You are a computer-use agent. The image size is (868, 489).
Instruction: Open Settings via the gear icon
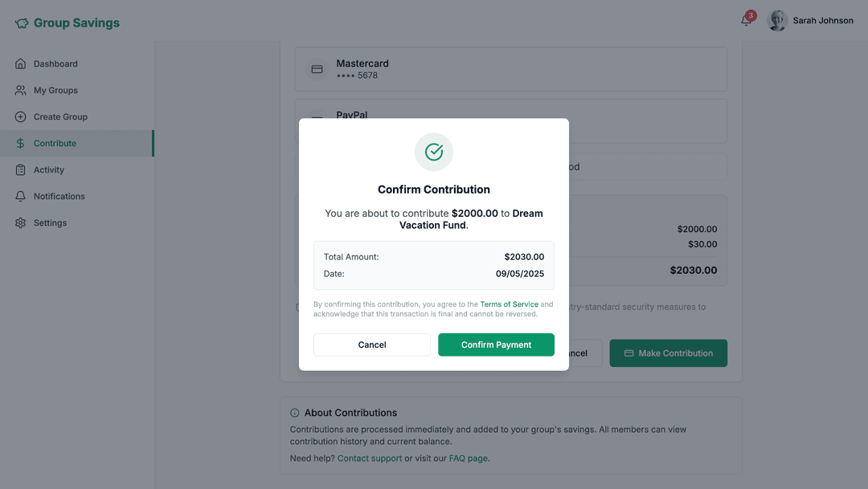pyautogui.click(x=19, y=222)
